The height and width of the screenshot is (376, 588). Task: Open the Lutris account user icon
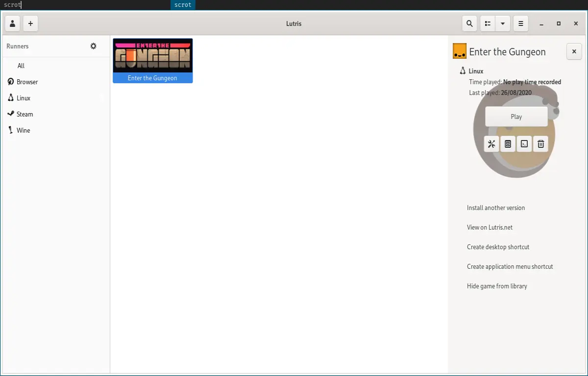[x=12, y=23]
